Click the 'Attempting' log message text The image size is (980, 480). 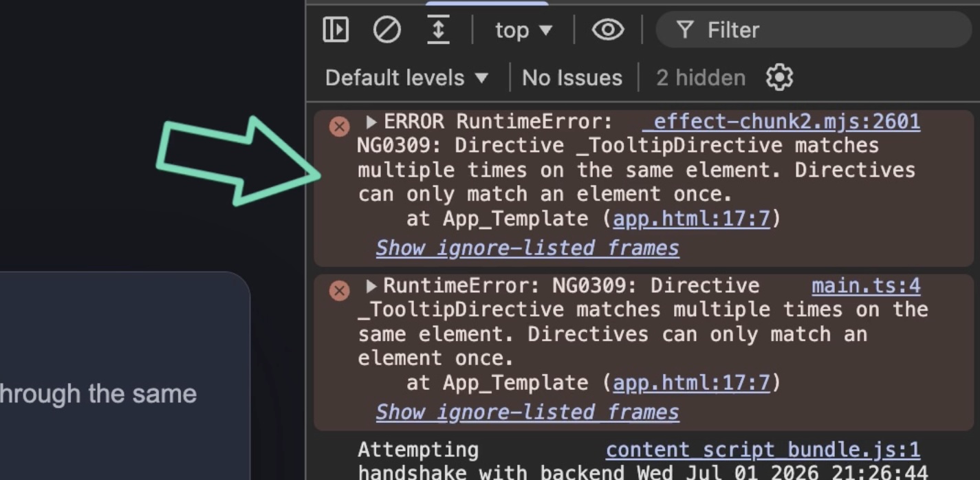[x=418, y=450]
